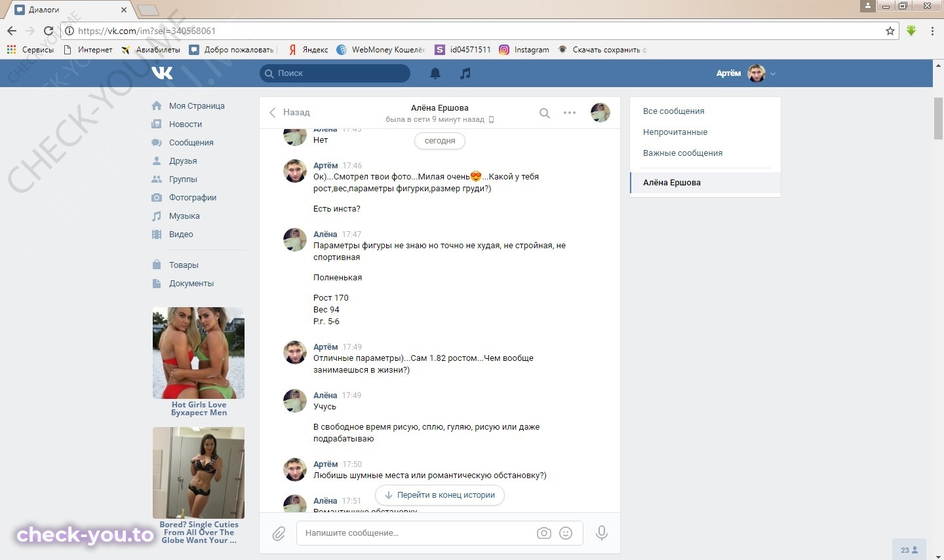Bookmark page with star icon
The image size is (944, 560).
click(x=890, y=31)
